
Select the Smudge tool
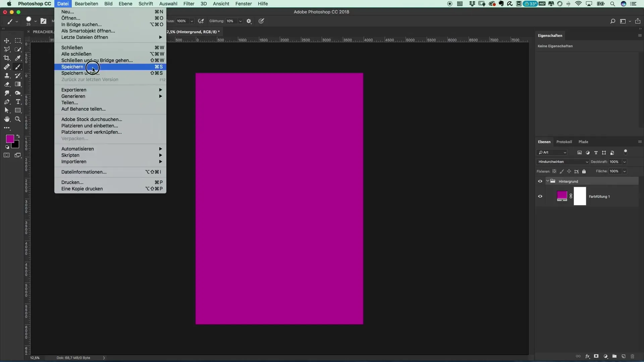point(7,93)
